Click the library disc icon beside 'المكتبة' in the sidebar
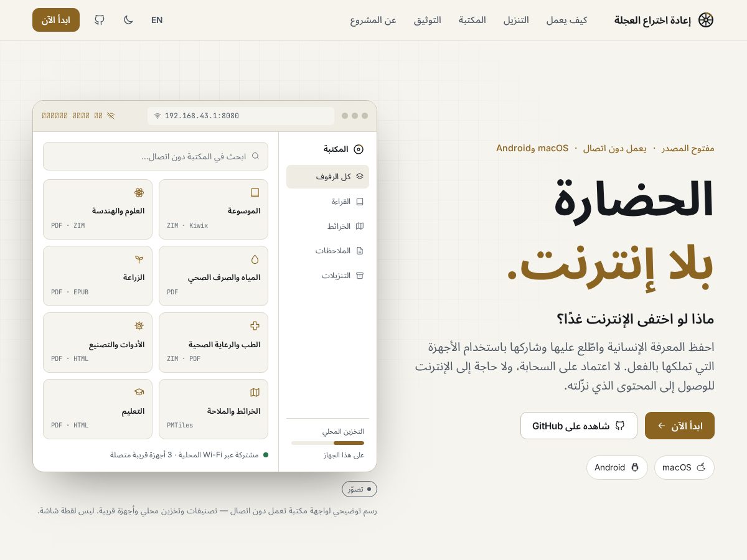 pyautogui.click(x=359, y=149)
